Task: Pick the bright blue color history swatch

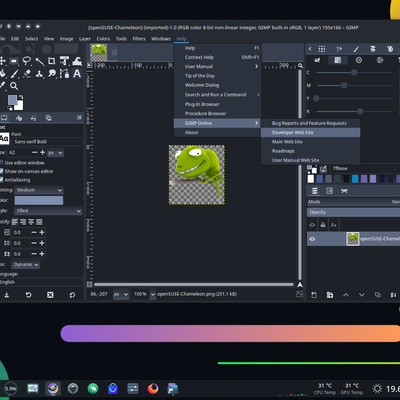Action: point(355,179)
